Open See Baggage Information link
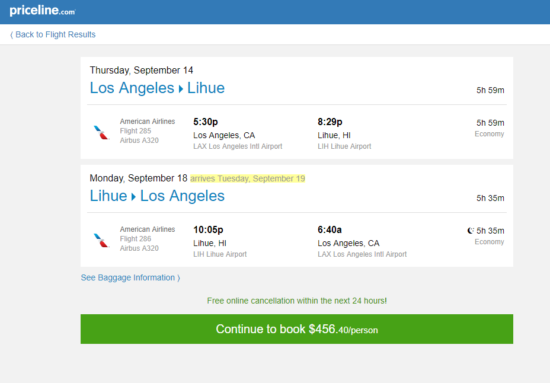 130,278
